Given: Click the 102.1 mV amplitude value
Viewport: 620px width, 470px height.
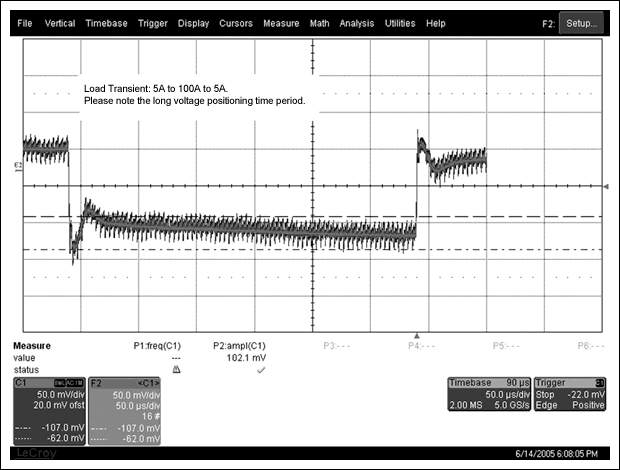Looking at the screenshot, I should [246, 358].
